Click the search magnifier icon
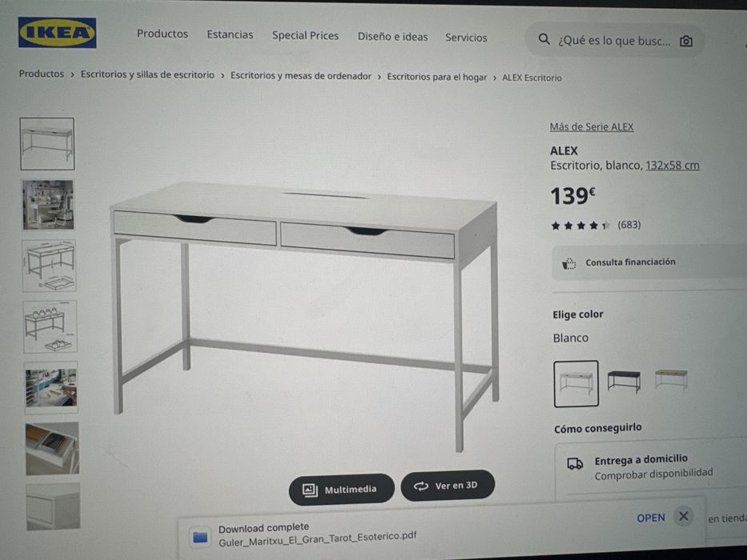This screenshot has height=560, width=747. click(544, 39)
